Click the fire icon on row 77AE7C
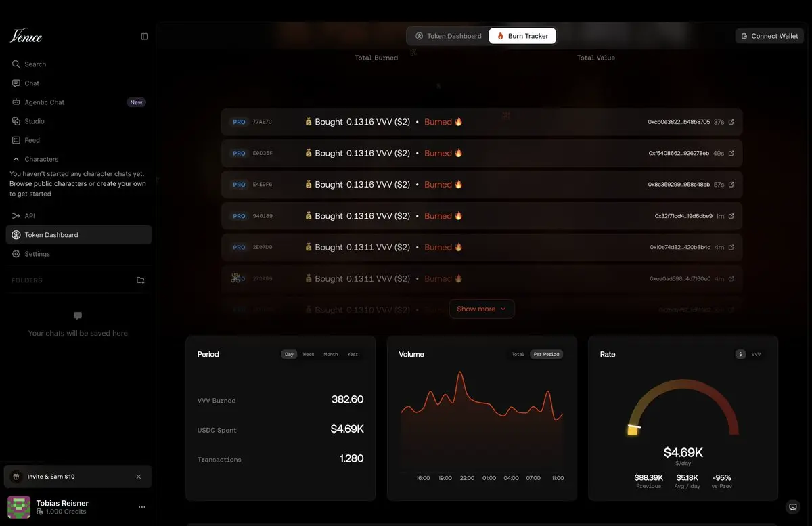Screen dimensions: 812x526 458,122
